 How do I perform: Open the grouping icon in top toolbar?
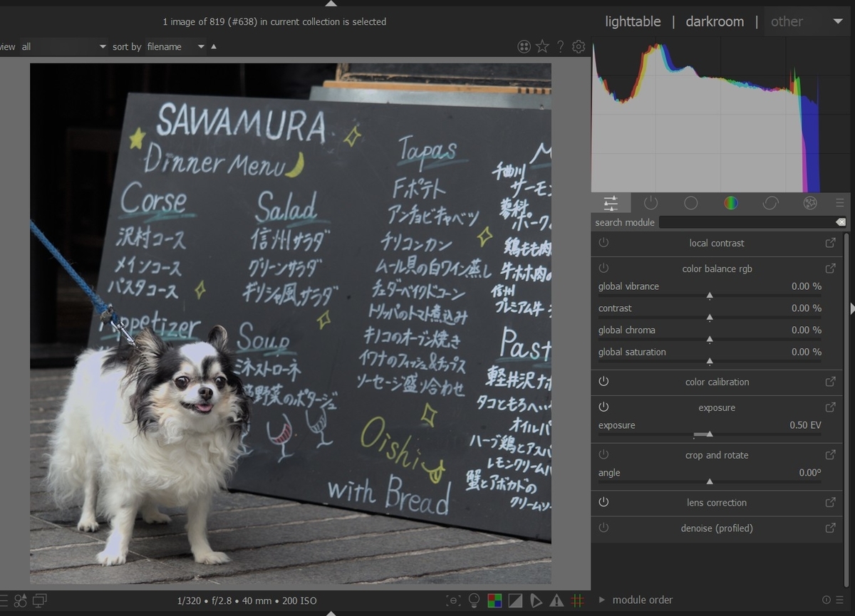point(524,46)
